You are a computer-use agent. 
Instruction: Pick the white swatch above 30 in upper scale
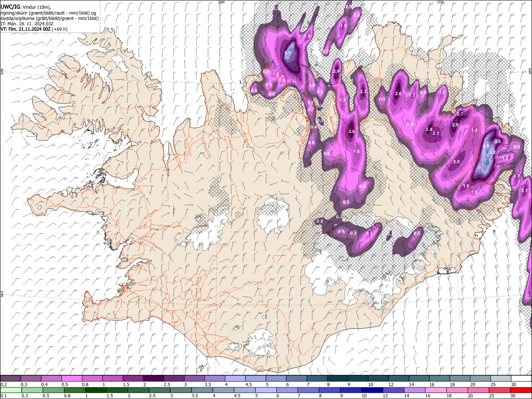[522, 378]
